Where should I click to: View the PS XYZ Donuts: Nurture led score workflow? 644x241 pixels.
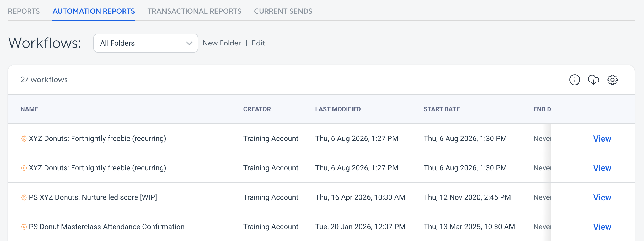pos(602,197)
